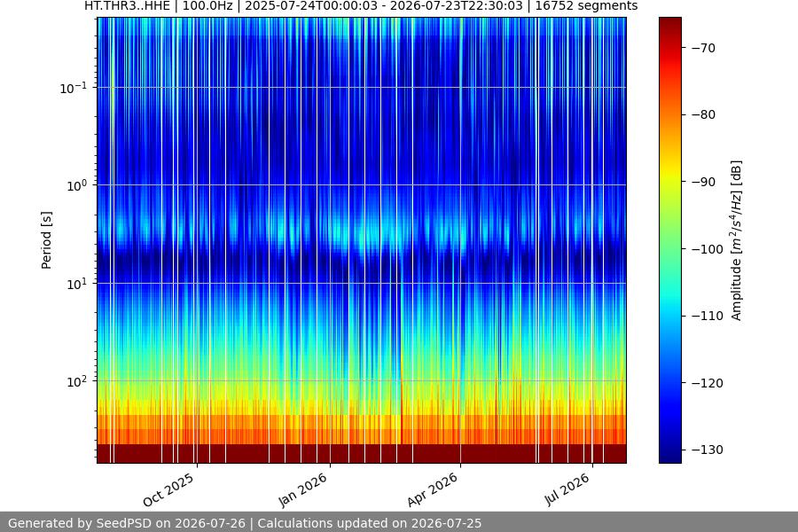Click the 10² period tick label

(x=77, y=381)
